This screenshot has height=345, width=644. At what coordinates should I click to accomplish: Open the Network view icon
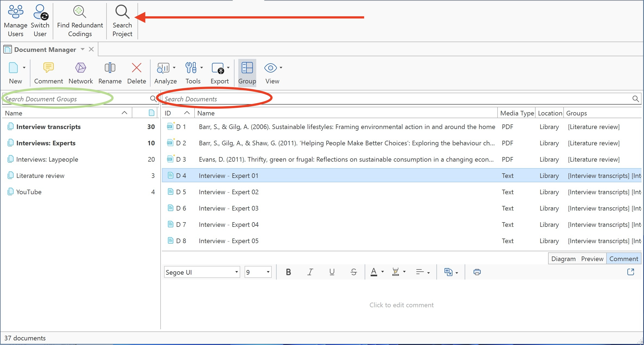(80, 73)
